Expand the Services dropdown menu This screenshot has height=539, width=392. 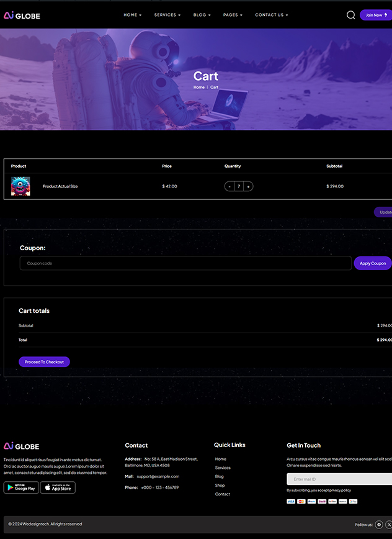point(167,15)
